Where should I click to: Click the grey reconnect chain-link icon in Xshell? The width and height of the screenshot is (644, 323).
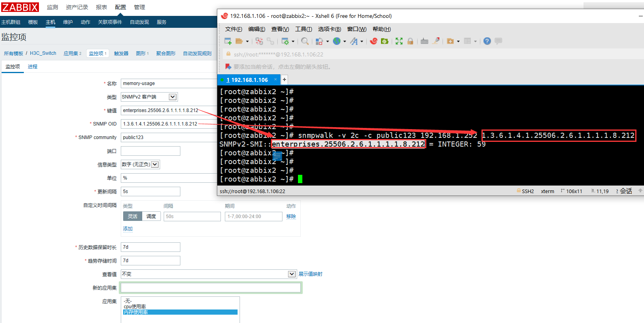pyautogui.click(x=270, y=41)
